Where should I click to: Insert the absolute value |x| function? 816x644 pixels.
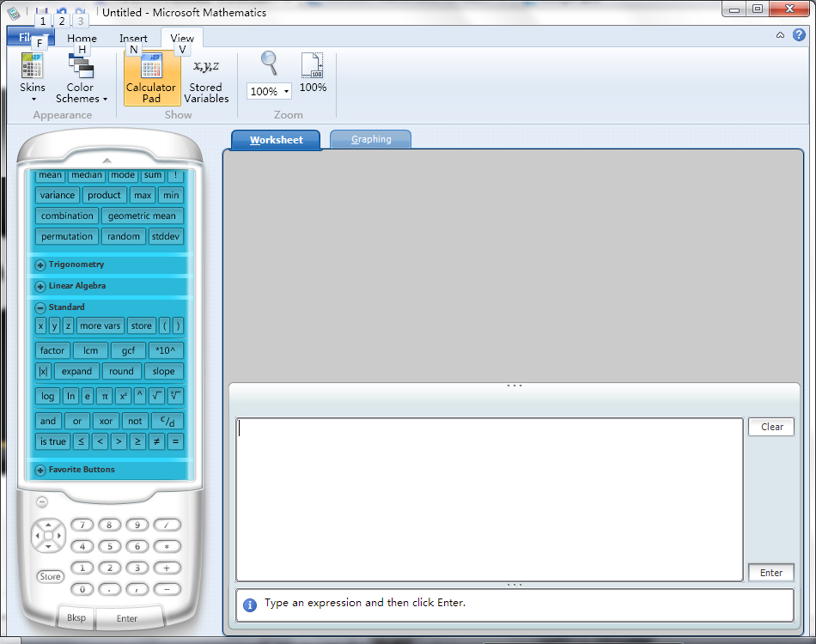[x=43, y=372]
